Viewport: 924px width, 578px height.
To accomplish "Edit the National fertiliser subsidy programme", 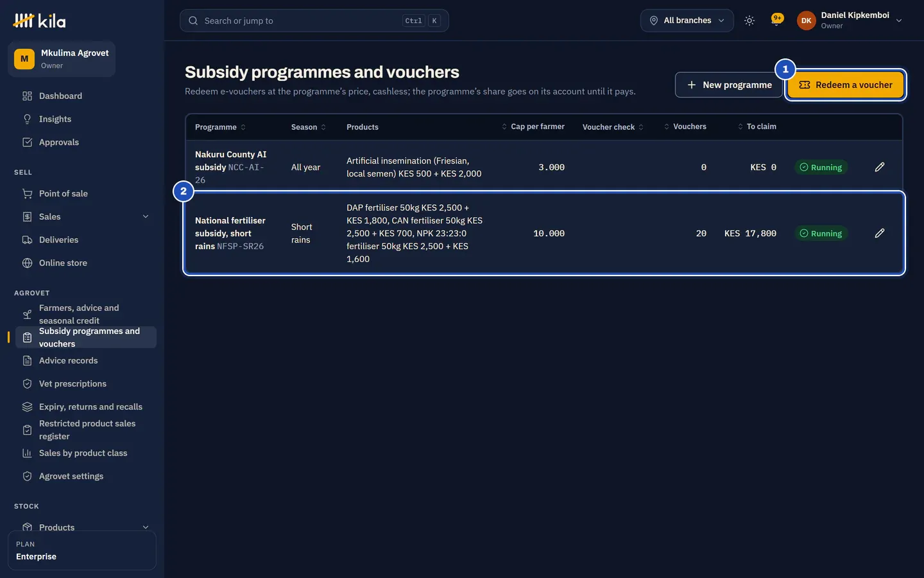I will [880, 233].
